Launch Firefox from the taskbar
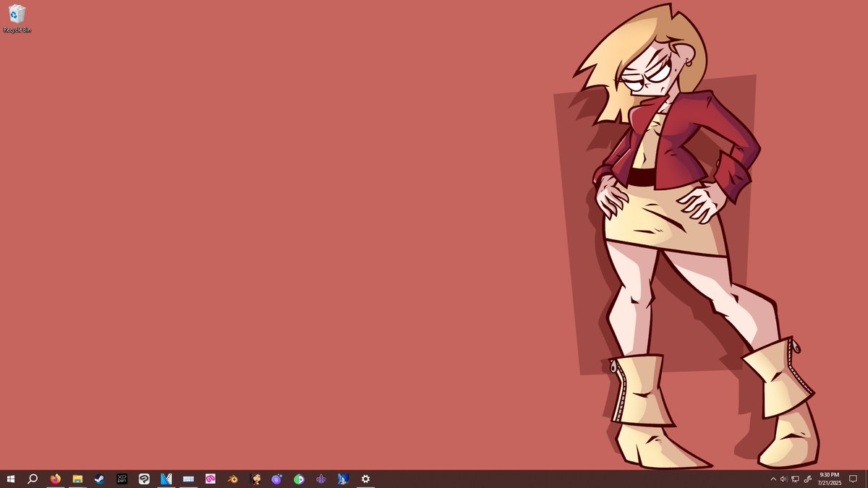Viewport: 868px width, 488px height. click(x=56, y=479)
